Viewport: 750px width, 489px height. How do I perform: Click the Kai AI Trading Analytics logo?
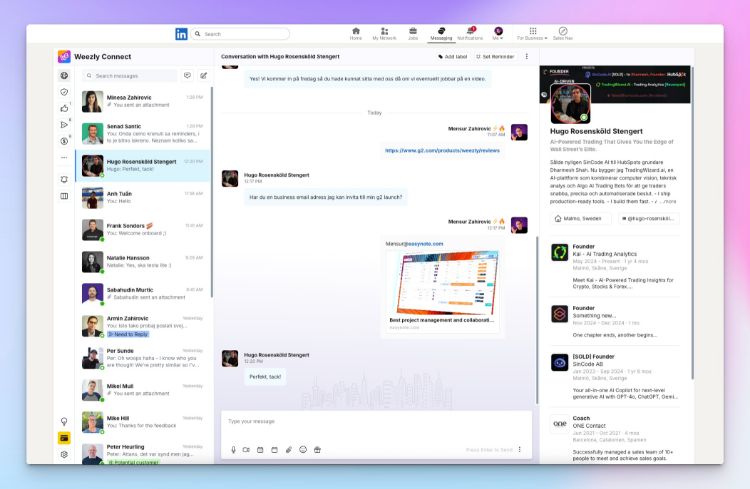(x=559, y=252)
